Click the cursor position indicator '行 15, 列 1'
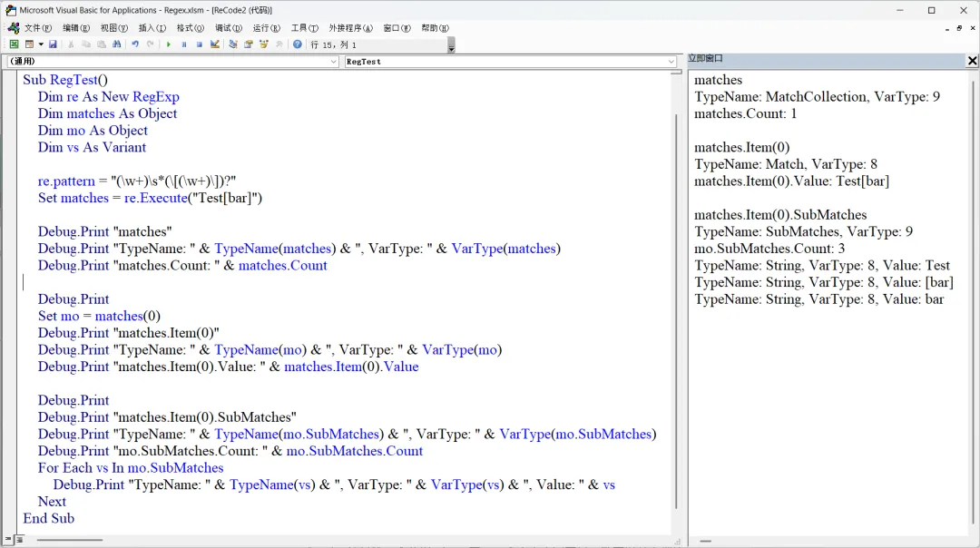 (334, 45)
